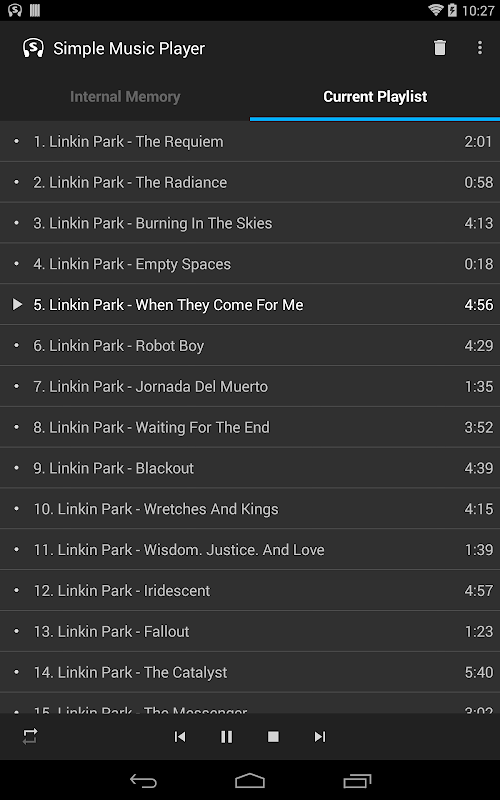This screenshot has width=500, height=800.
Task: Open Android recent apps button
Action: coord(357,781)
